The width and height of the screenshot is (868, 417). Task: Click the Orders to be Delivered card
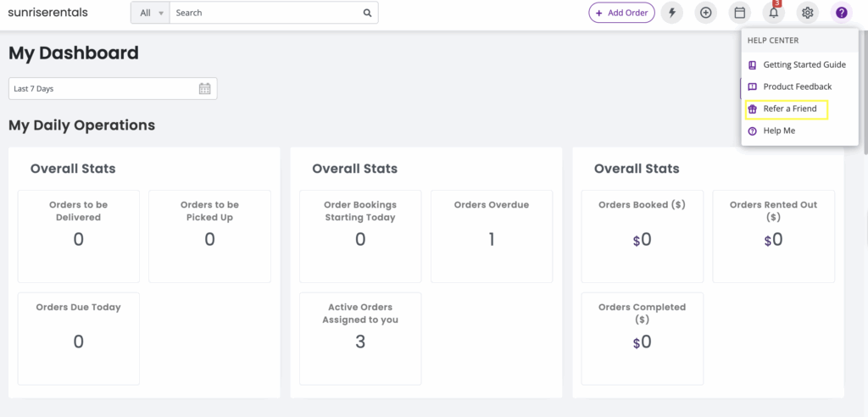pos(79,236)
